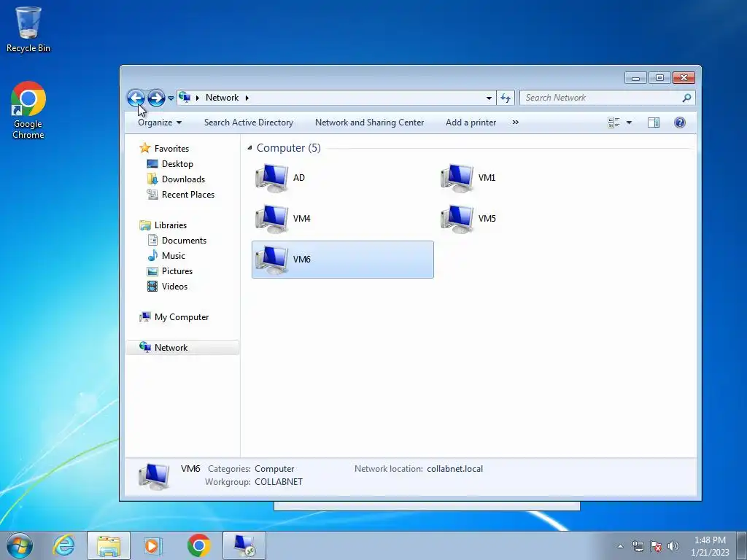This screenshot has height=560, width=747.
Task: Select the VM4 computer icon
Action: [x=271, y=219]
